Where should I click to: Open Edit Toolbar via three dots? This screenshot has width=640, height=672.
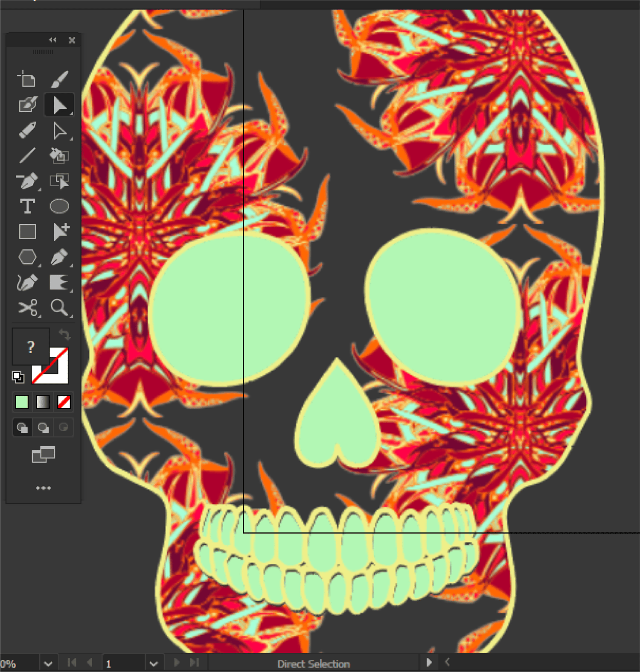click(44, 488)
